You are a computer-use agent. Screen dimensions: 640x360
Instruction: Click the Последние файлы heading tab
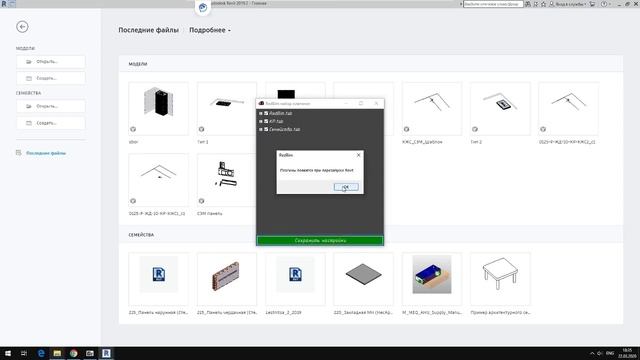tap(149, 30)
